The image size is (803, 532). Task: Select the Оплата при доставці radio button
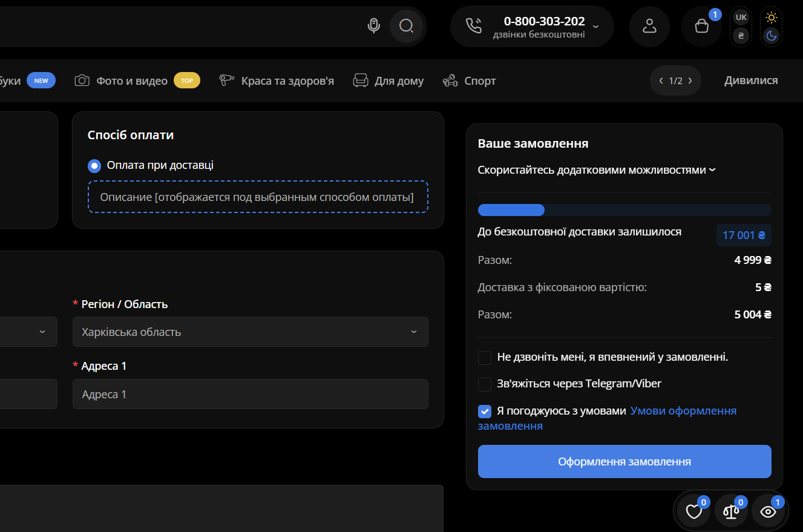(x=94, y=166)
